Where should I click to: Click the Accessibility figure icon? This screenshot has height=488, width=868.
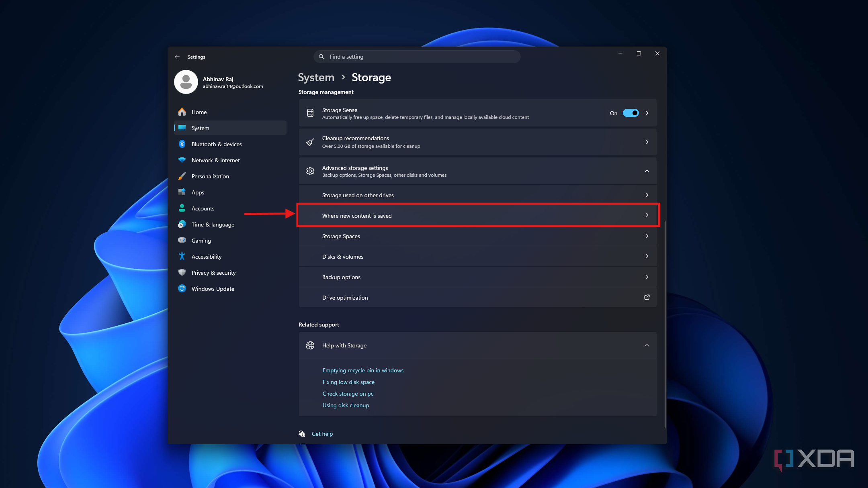pyautogui.click(x=182, y=256)
